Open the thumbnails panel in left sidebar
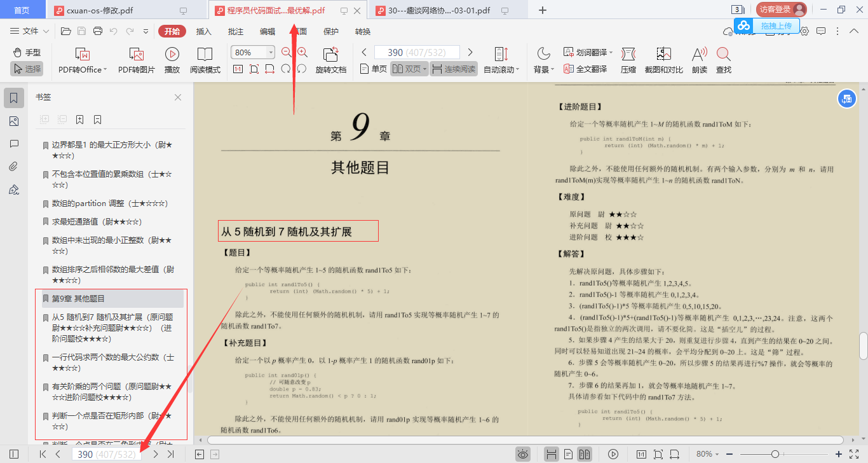The image size is (868, 463). tap(14, 121)
